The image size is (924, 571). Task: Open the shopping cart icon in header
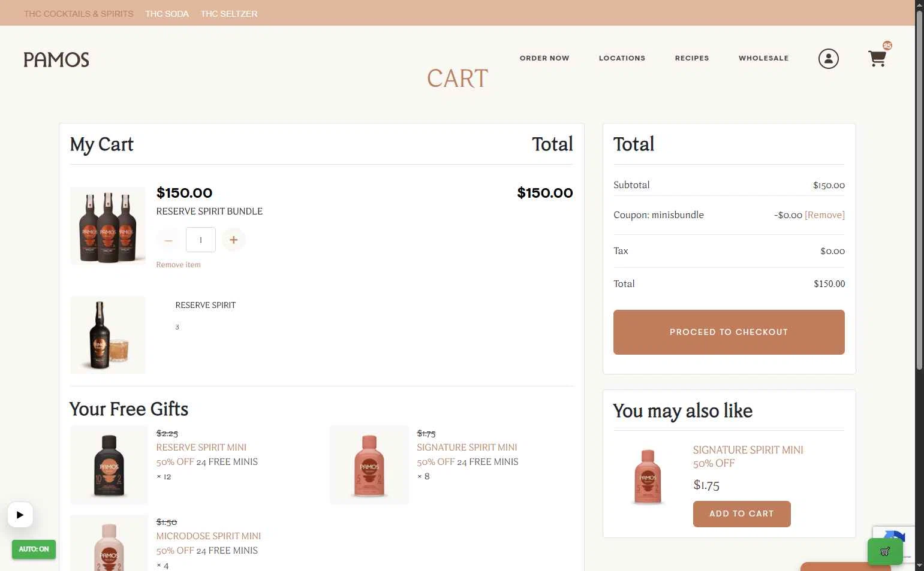[x=877, y=59]
